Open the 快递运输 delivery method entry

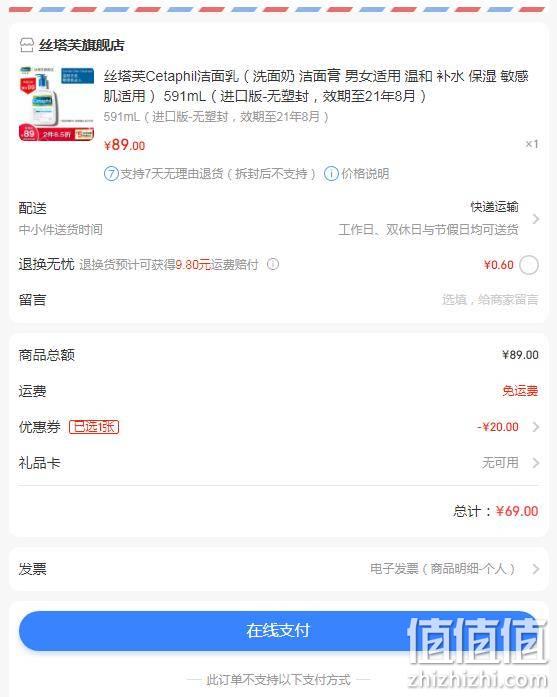click(494, 207)
